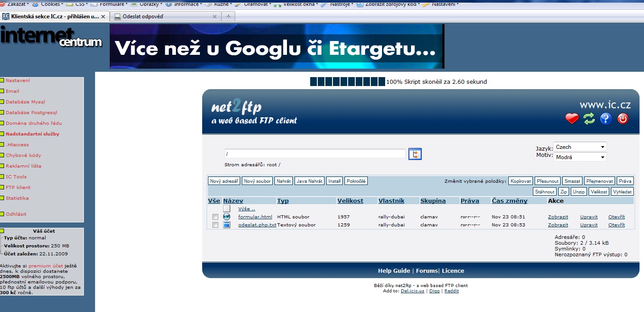Open Reklamní lišta in the sidebar
This screenshot has width=644, height=312.
point(24,166)
